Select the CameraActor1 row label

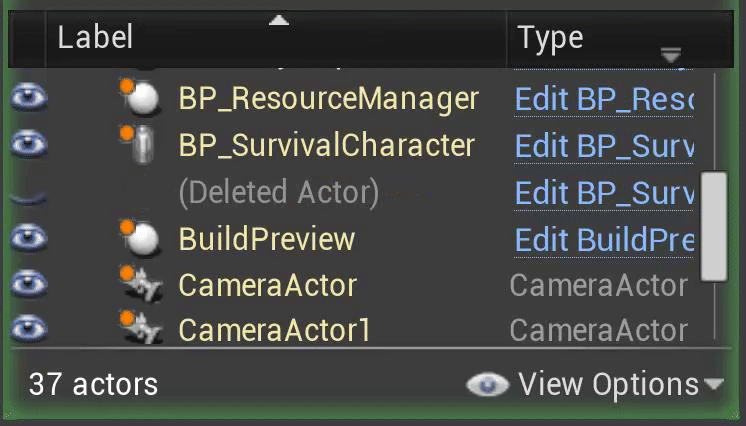click(x=274, y=331)
